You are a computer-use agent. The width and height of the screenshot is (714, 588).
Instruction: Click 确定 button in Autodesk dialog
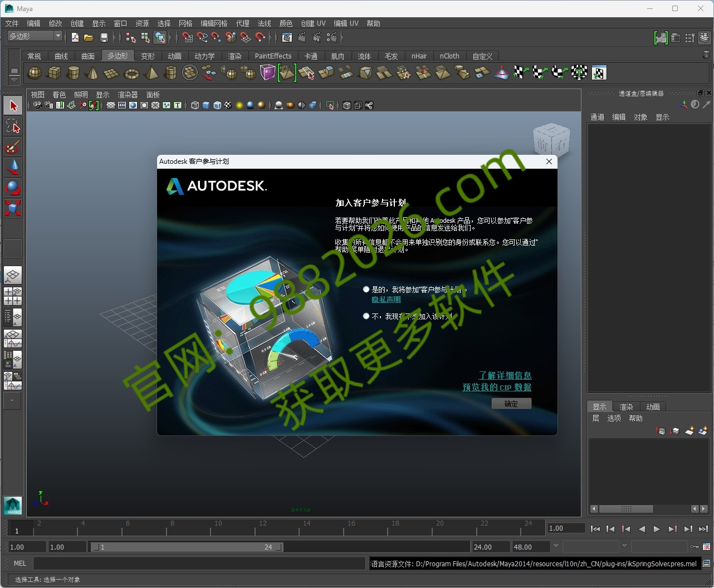(511, 404)
